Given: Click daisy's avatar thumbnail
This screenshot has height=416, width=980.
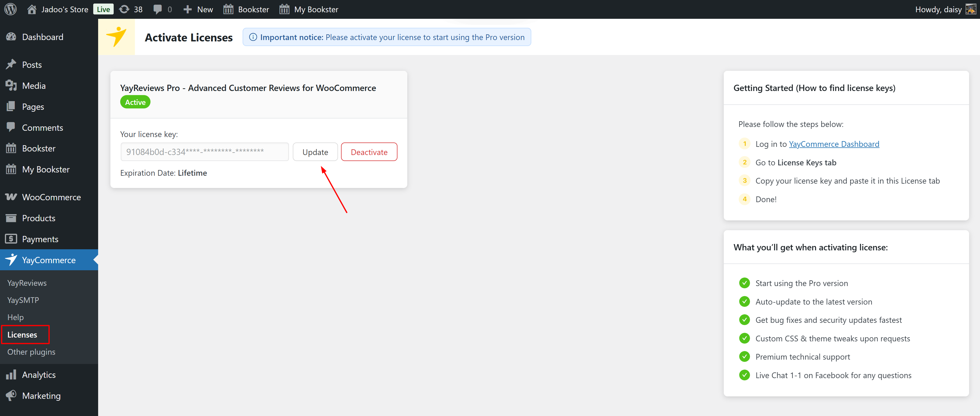Looking at the screenshot, I should pos(970,9).
